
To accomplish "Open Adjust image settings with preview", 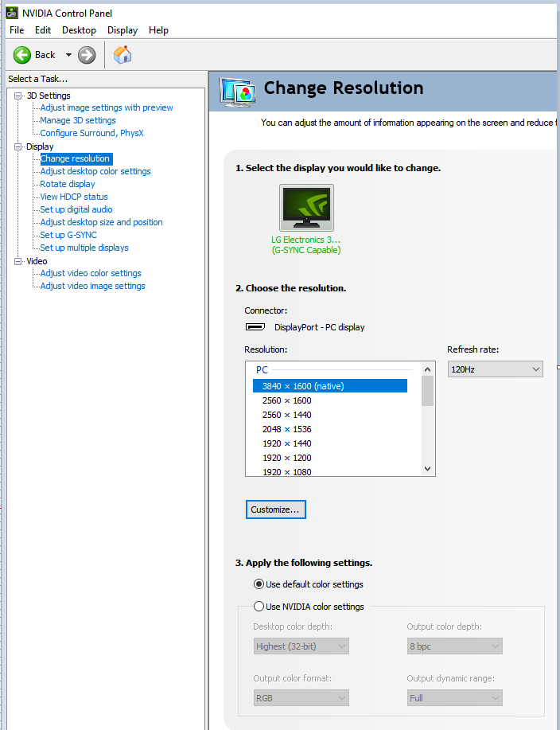I will click(107, 107).
